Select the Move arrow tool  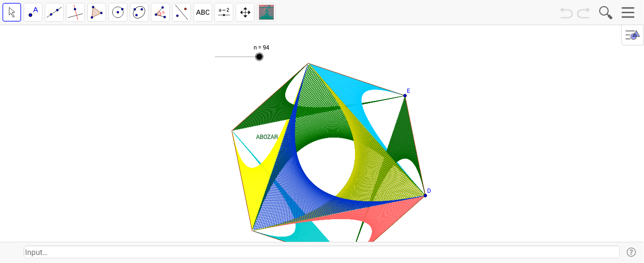(12, 12)
